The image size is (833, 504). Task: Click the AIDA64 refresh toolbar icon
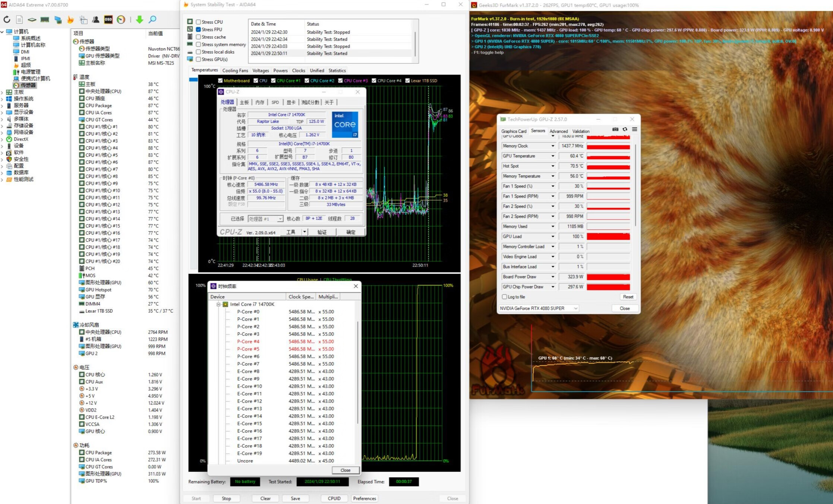(7, 19)
